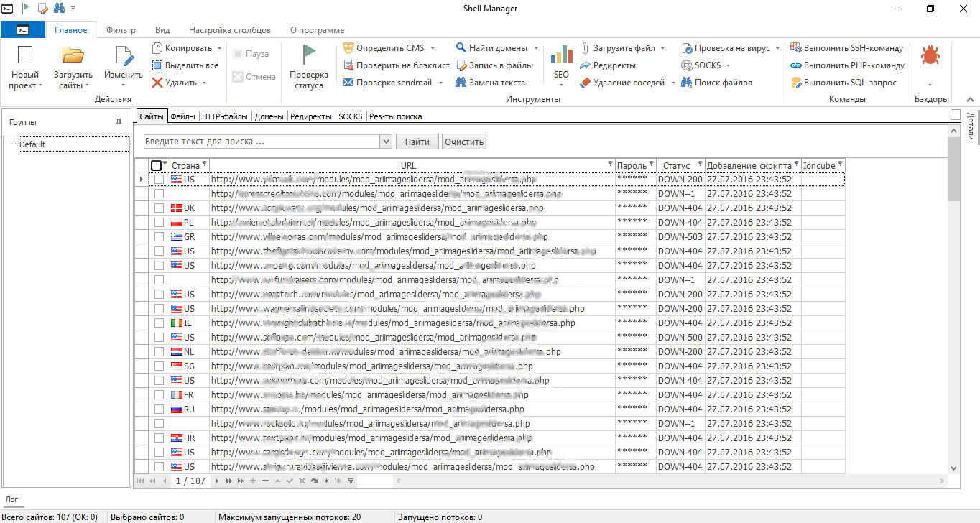Click the Найти button
Image resolution: width=980 pixels, height=523 pixels.
417,142
